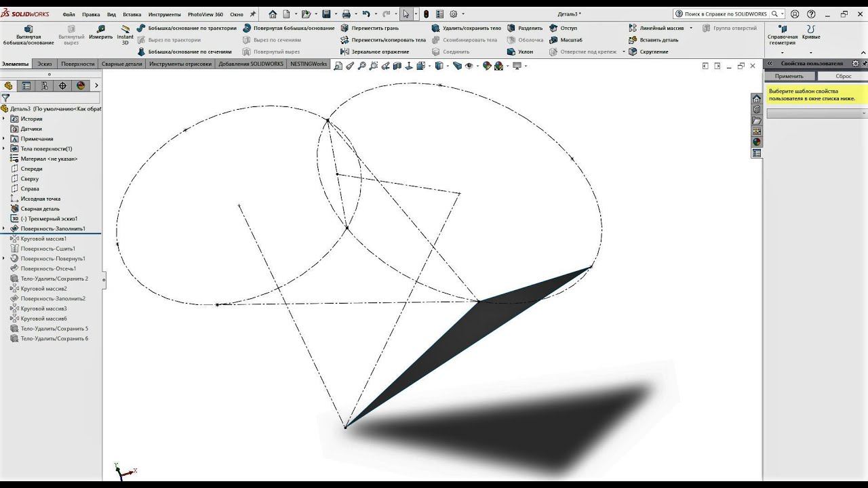Pin the menu bar with pushpin icon

coord(254,14)
